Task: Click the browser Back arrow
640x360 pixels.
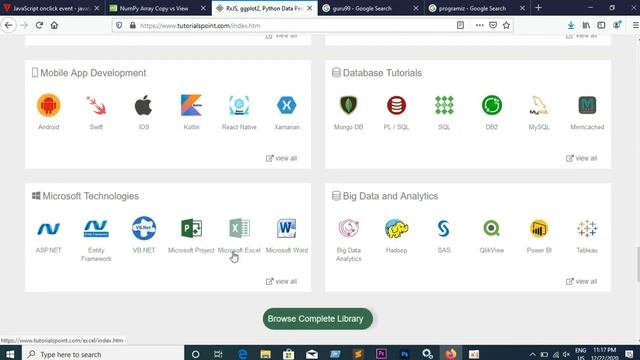Action: click(x=9, y=25)
